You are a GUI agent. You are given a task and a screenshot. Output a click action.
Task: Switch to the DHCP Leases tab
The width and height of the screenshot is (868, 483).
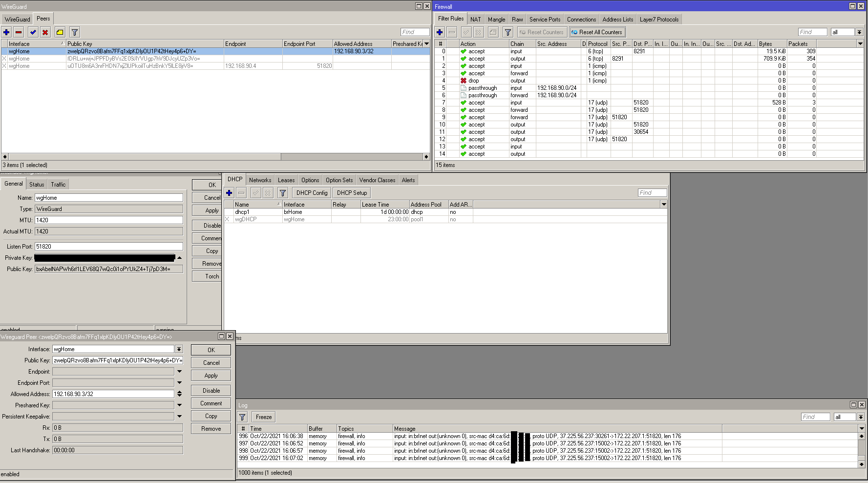click(286, 180)
